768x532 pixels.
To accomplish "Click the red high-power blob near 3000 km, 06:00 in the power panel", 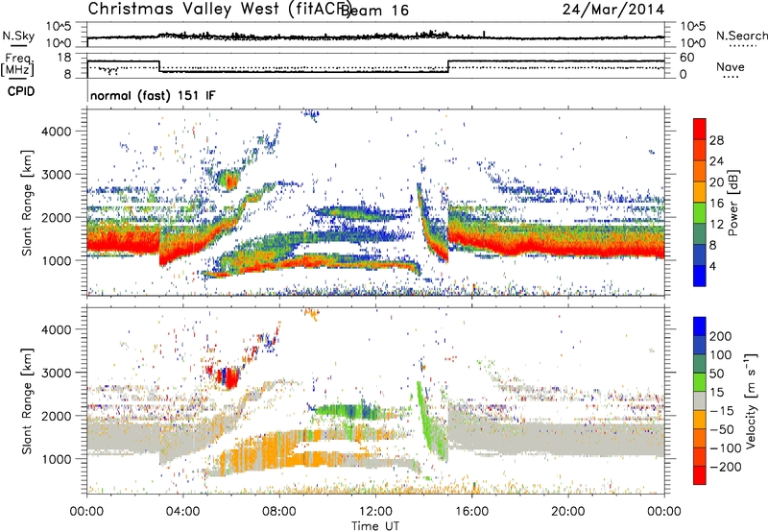I will click(x=230, y=182).
